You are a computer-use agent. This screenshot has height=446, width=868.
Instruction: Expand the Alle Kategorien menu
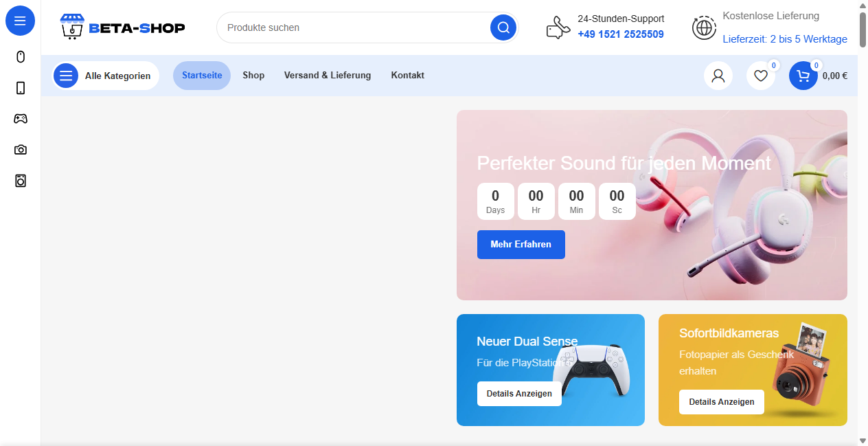(x=106, y=76)
